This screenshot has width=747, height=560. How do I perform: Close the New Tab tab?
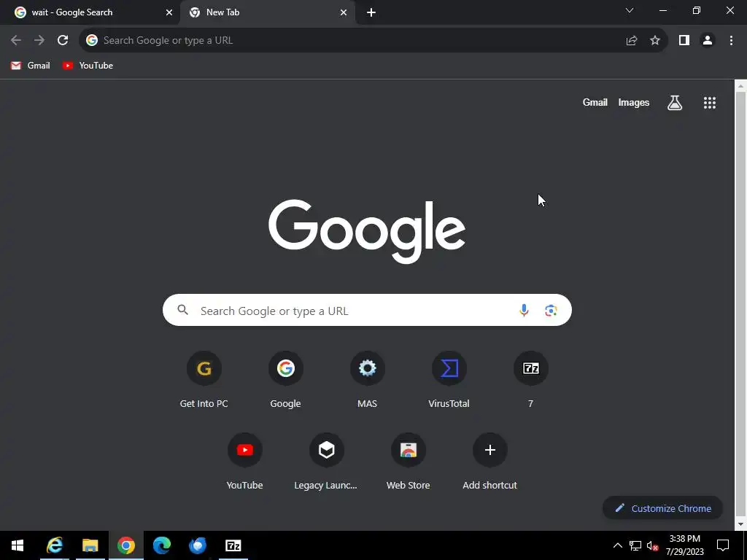coord(344,12)
